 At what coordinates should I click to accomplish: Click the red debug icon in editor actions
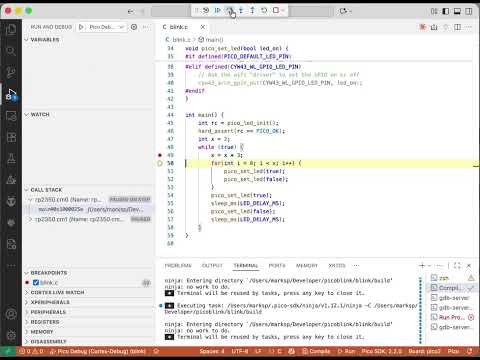423,27
